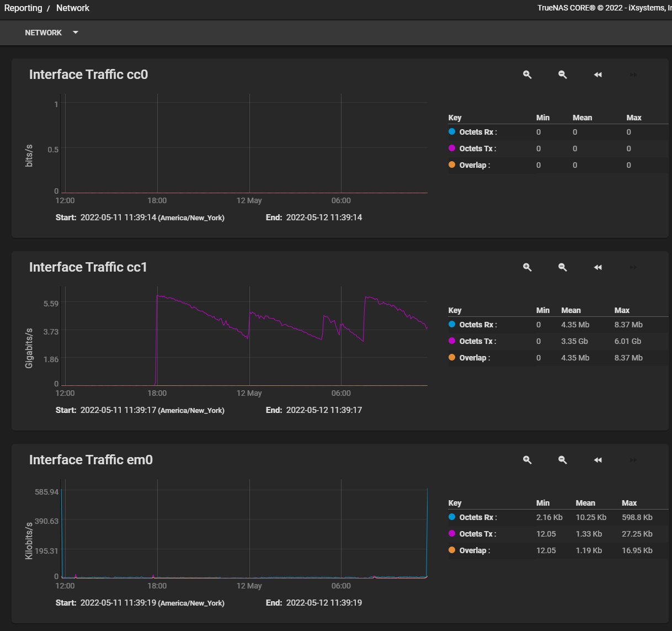
Task: Click the Reporting breadcrumb link
Action: [x=23, y=8]
